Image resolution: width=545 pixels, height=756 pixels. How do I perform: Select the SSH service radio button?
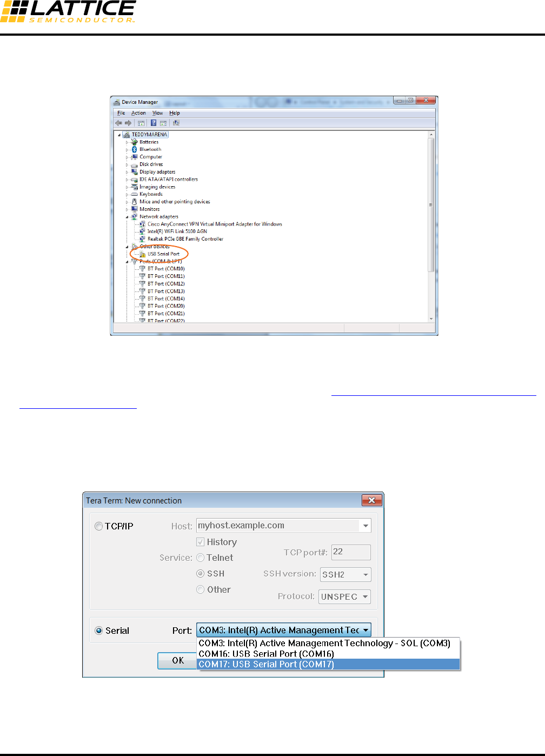click(x=201, y=574)
